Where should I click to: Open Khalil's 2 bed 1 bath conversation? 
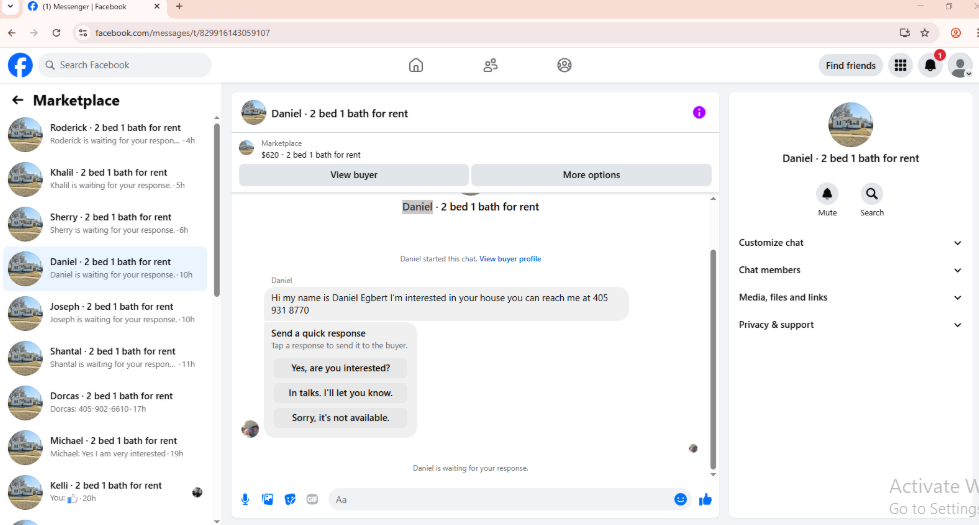click(x=105, y=179)
